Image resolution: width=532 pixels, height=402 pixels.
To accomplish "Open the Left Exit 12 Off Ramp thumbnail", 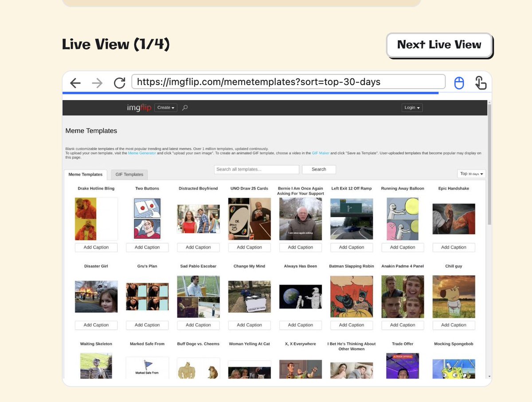I will tap(352, 219).
